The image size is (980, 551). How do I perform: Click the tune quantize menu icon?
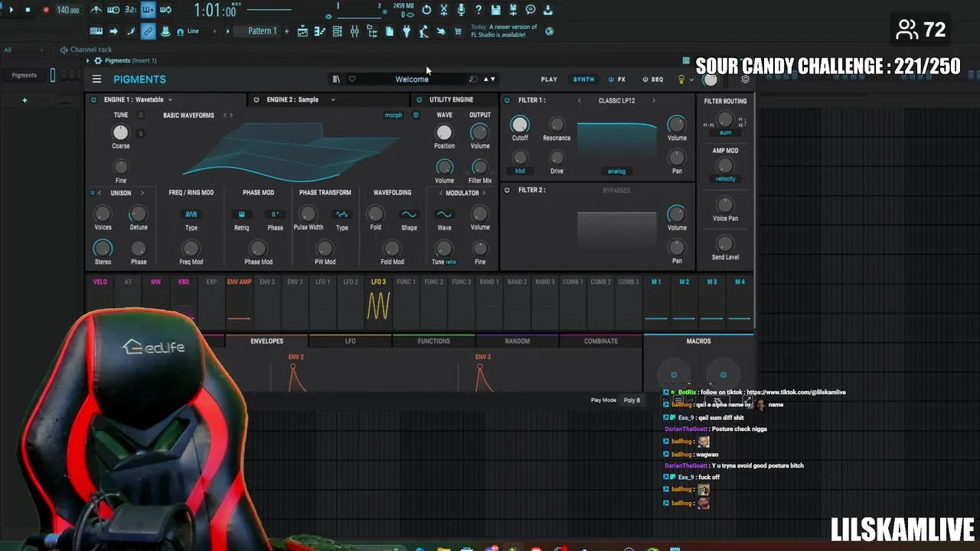140,115
